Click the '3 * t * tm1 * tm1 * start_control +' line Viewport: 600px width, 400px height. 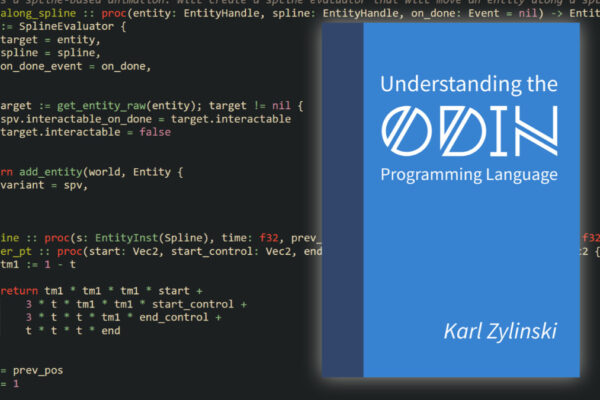pyautogui.click(x=136, y=304)
